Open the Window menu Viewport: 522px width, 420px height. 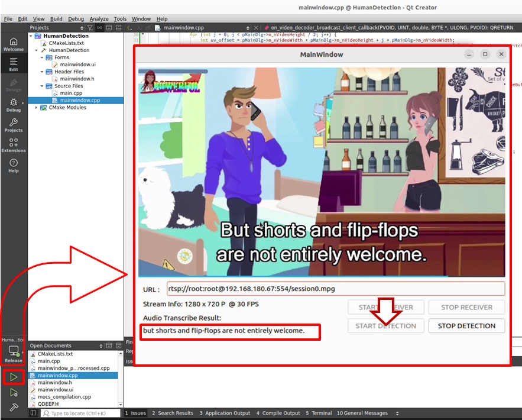tap(141, 19)
